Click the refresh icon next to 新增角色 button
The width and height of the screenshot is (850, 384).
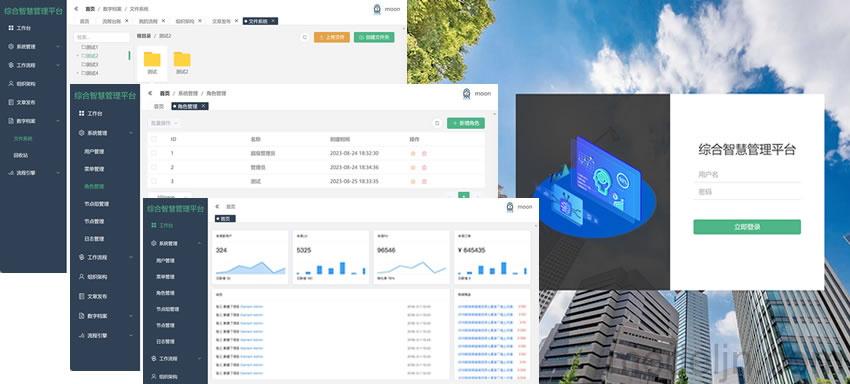[437, 123]
